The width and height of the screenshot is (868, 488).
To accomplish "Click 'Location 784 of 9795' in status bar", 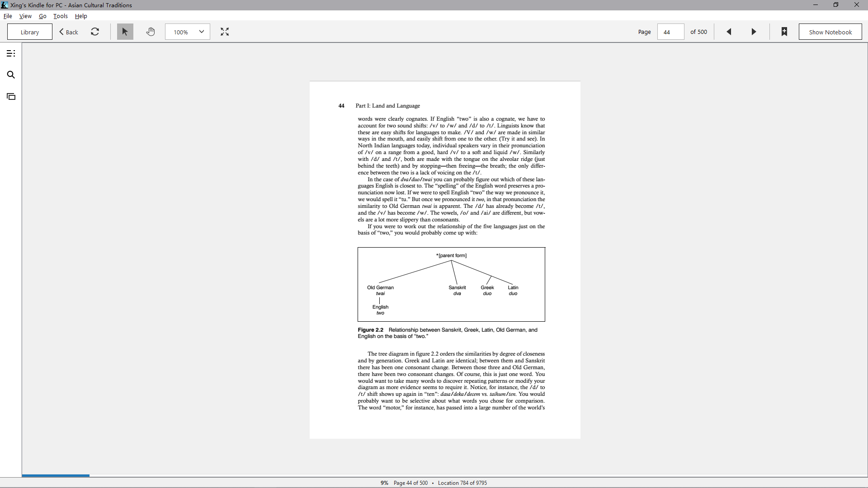I will 462,483.
